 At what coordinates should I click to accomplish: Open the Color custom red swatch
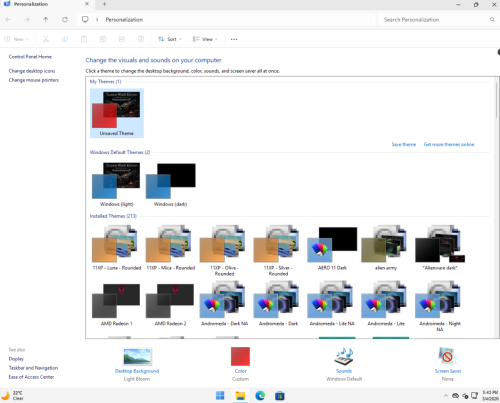pyautogui.click(x=240, y=356)
